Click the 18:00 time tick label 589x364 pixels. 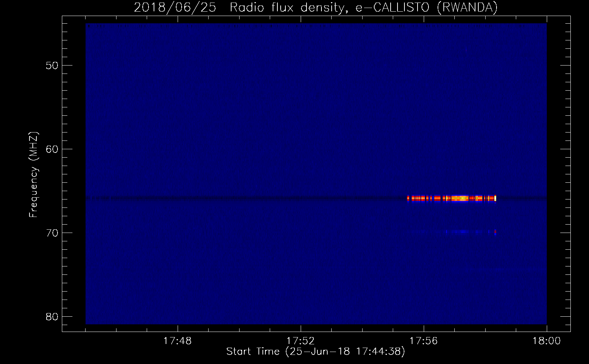[546, 341]
